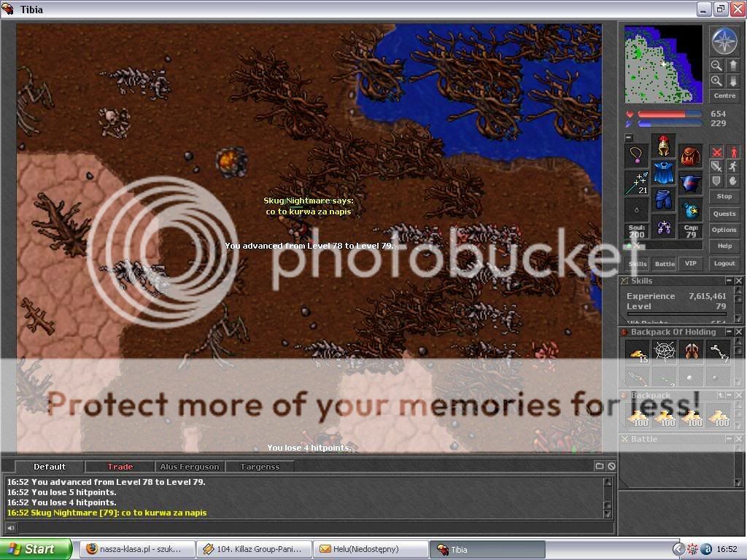
Task: Click the spider web item
Action: 665,352
